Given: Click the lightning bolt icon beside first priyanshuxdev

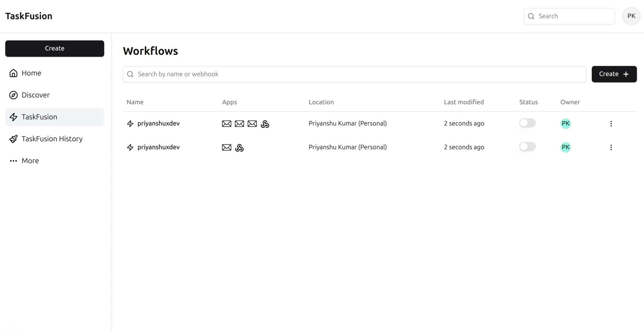Looking at the screenshot, I should click(x=130, y=124).
